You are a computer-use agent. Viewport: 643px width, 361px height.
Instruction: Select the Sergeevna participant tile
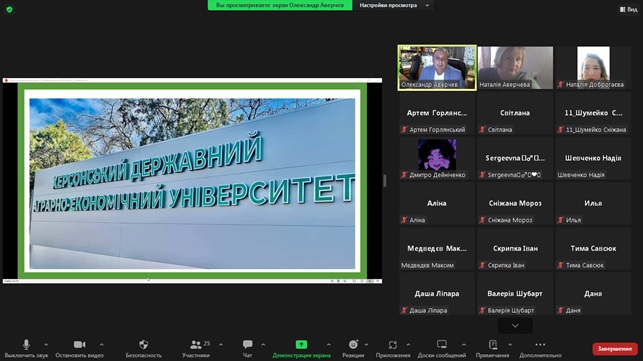tap(515, 158)
